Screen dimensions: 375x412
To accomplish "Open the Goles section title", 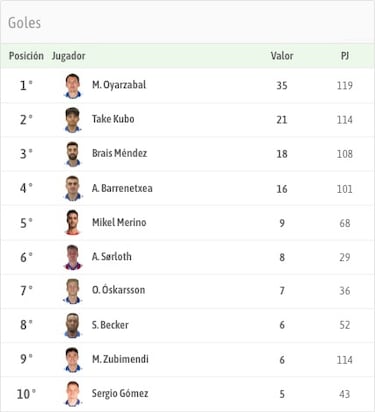I will coord(25,23).
